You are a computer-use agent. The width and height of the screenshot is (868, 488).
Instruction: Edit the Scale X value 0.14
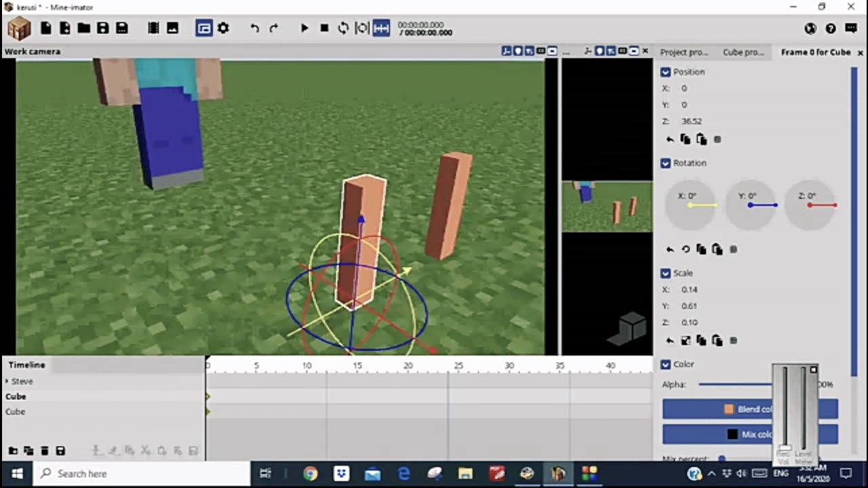click(690, 289)
